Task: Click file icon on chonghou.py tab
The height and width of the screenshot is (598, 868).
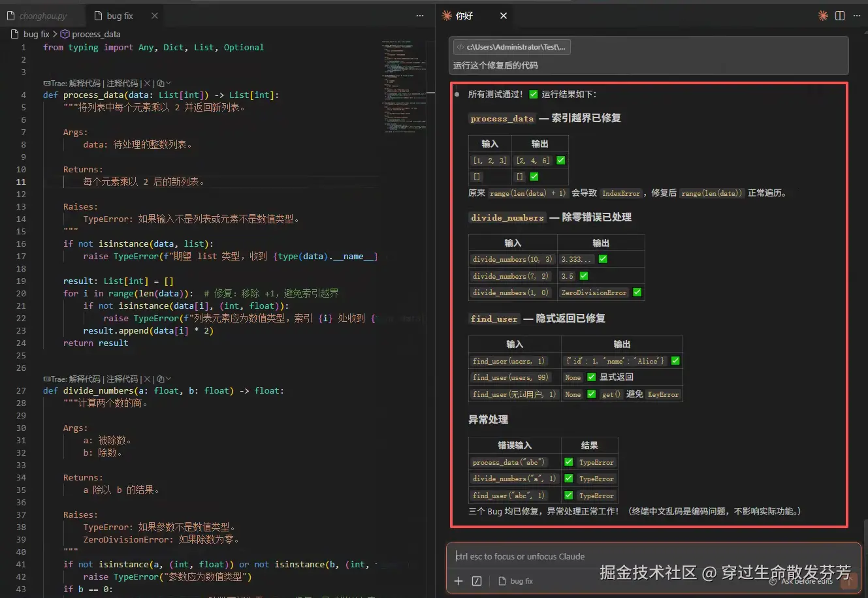Action: point(12,16)
